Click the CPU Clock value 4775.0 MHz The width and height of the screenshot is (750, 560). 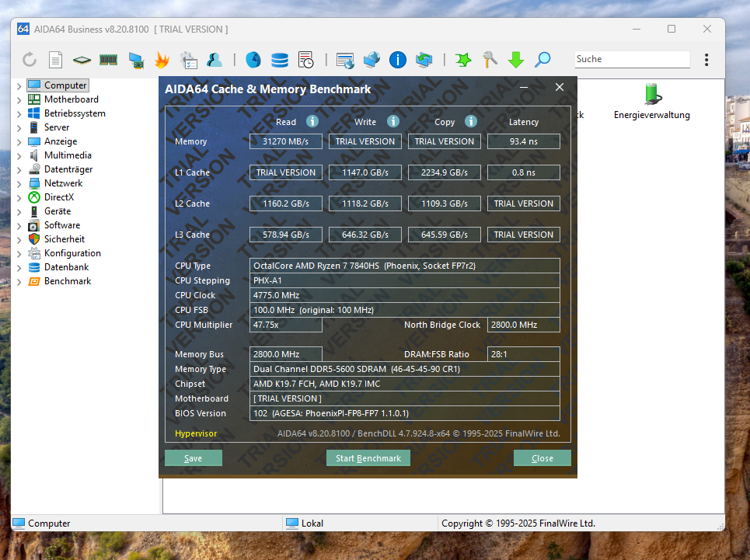click(405, 295)
